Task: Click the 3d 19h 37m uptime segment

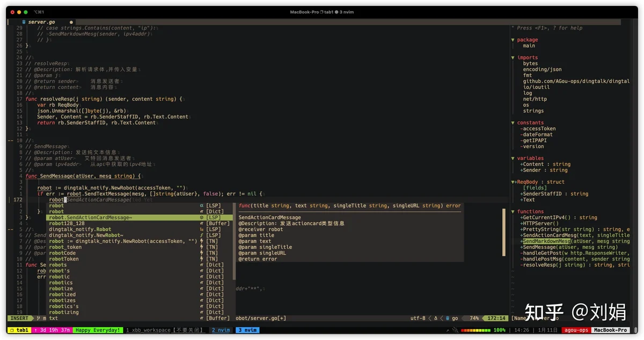Action: click(53, 330)
